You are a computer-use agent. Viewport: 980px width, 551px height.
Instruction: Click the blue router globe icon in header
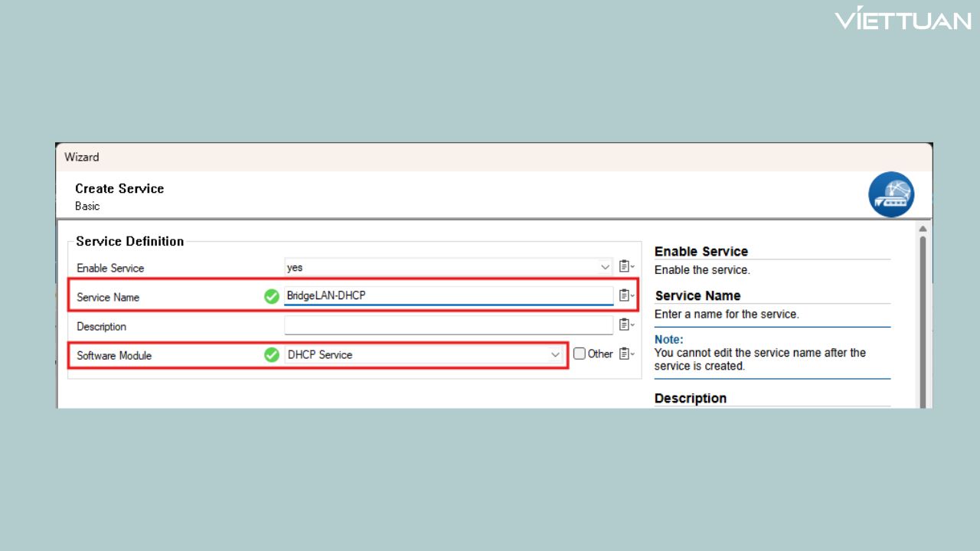point(890,194)
